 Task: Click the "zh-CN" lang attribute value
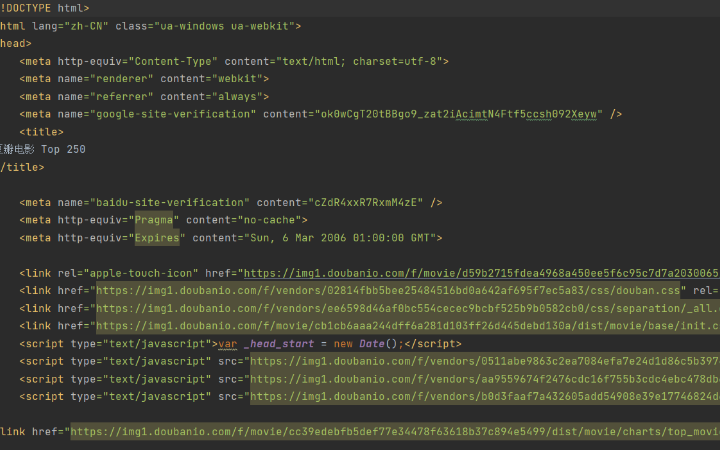coord(86,26)
